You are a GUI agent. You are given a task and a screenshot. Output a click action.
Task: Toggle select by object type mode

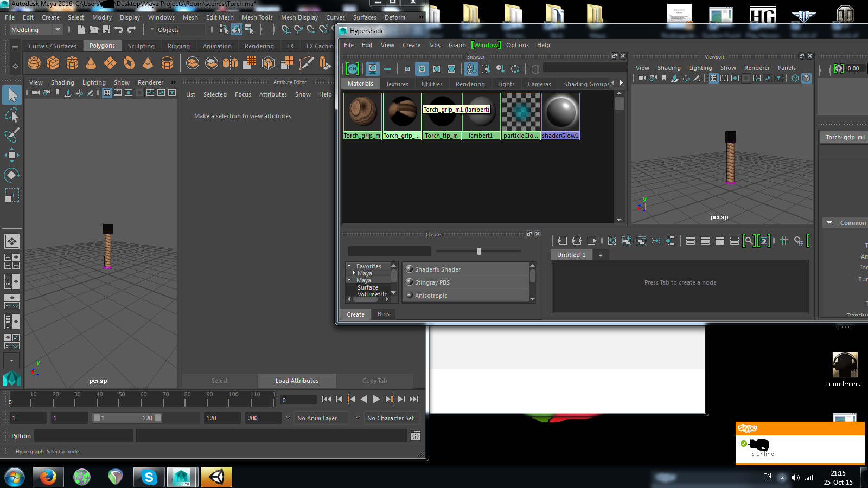point(237,29)
